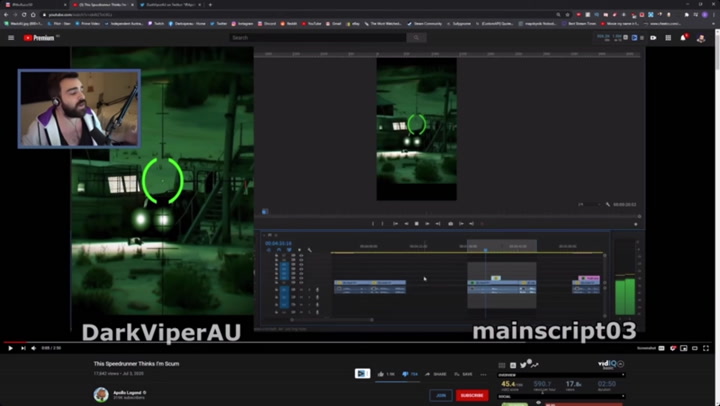Open the Steam Community bookmark
This screenshot has width=720, height=406.
[x=425, y=23]
